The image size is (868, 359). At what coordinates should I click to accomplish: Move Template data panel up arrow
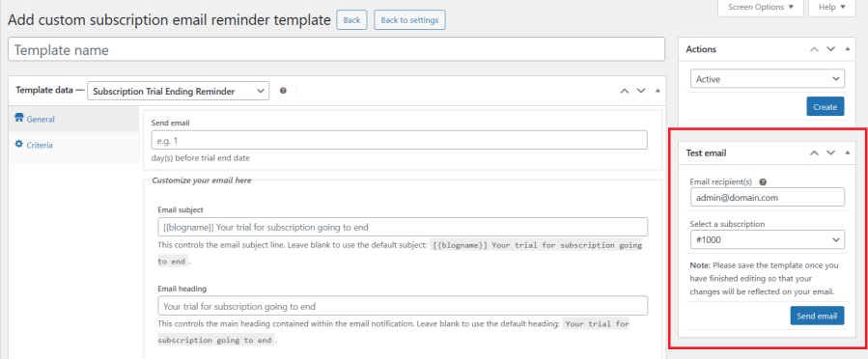coord(625,91)
